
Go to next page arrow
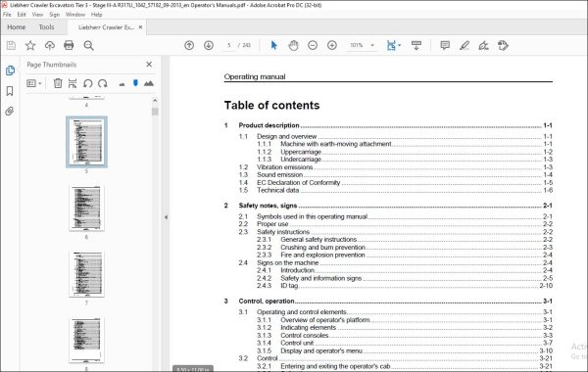point(209,45)
